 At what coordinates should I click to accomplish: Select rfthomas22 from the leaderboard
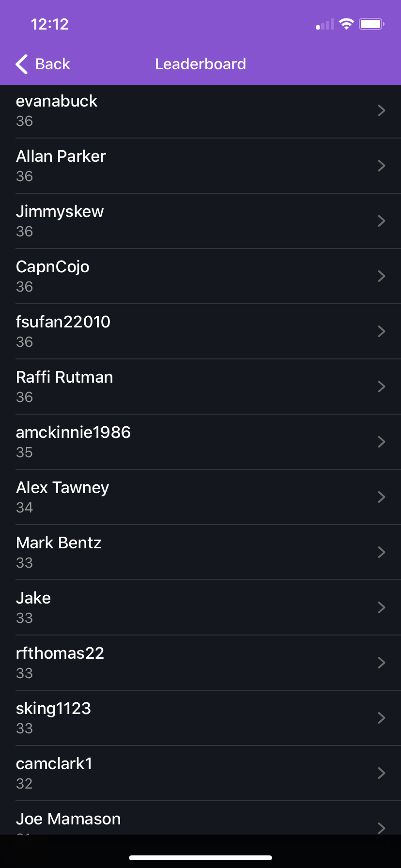click(x=60, y=662)
